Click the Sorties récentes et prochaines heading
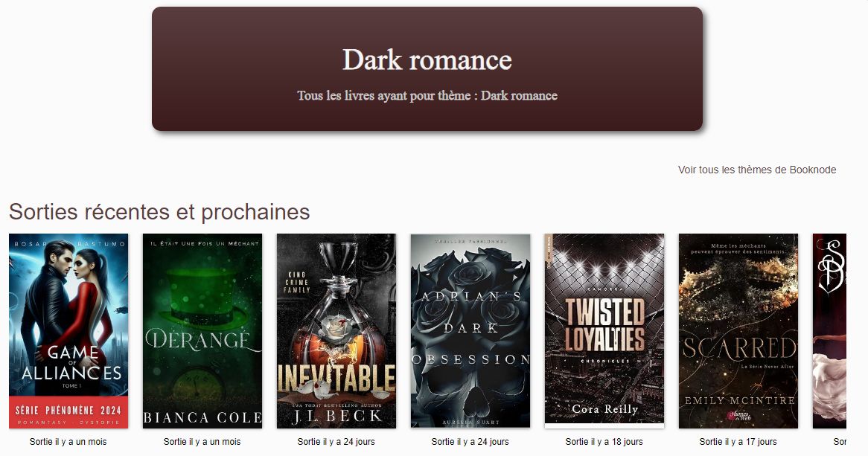 [159, 212]
